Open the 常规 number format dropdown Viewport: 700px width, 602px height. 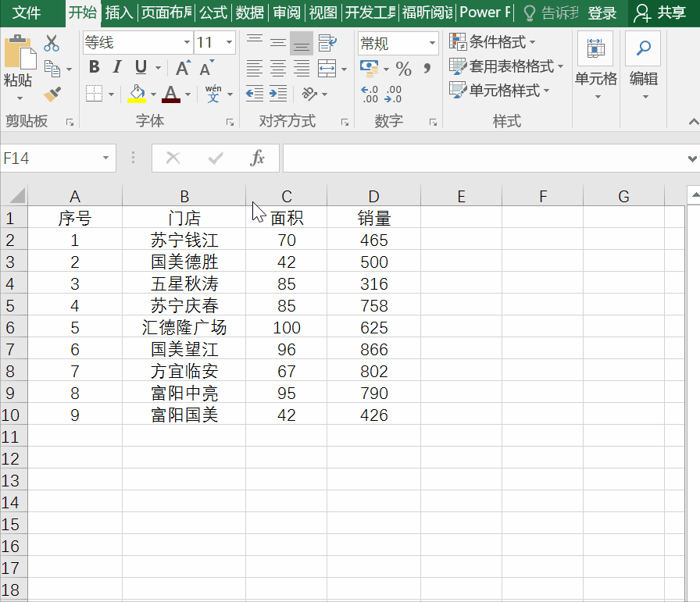pyautogui.click(x=434, y=41)
